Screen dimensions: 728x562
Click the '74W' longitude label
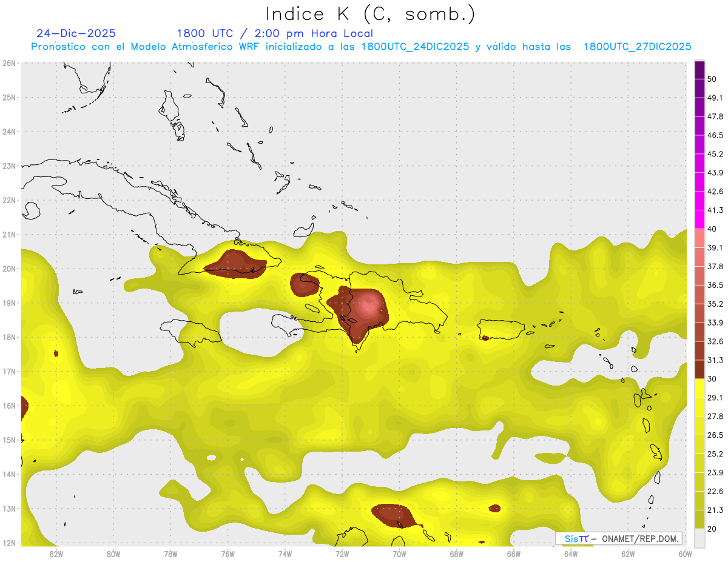[x=285, y=553]
